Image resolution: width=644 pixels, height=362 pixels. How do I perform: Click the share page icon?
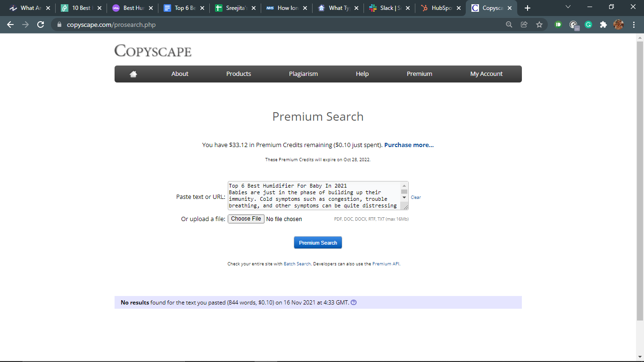524,25
